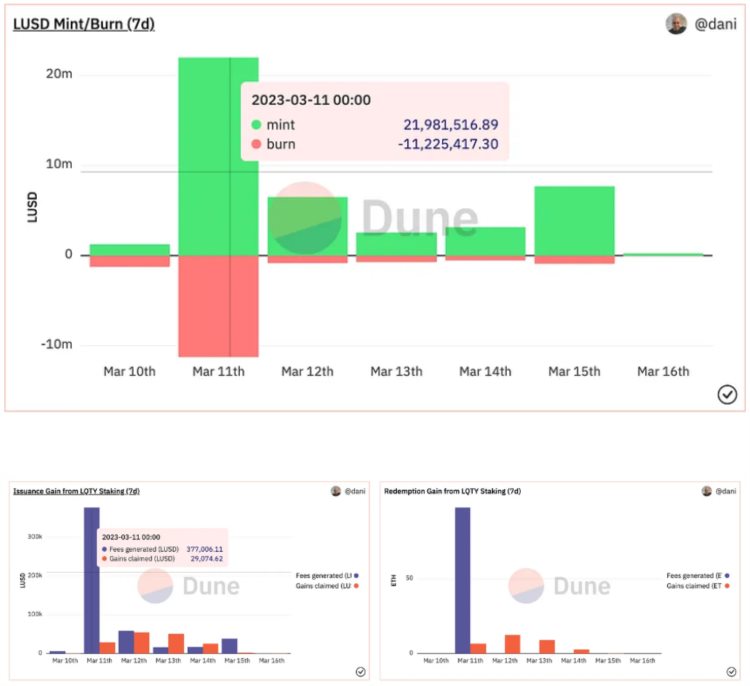The image size is (750, 686).
Task: Open the 'LUSD Mint/Burn (7d)' title link
Action: point(83,24)
